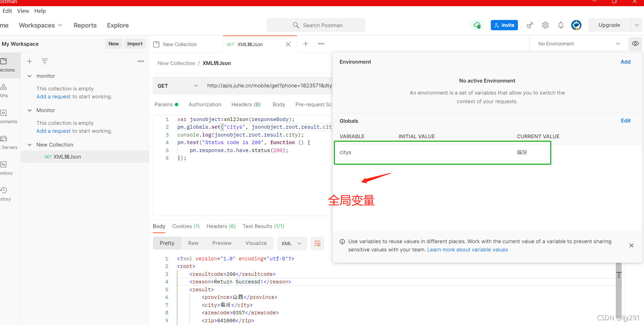Viewport: 644px width, 325px height.
Task: Open the APIs sidebar panel
Action: point(4,88)
